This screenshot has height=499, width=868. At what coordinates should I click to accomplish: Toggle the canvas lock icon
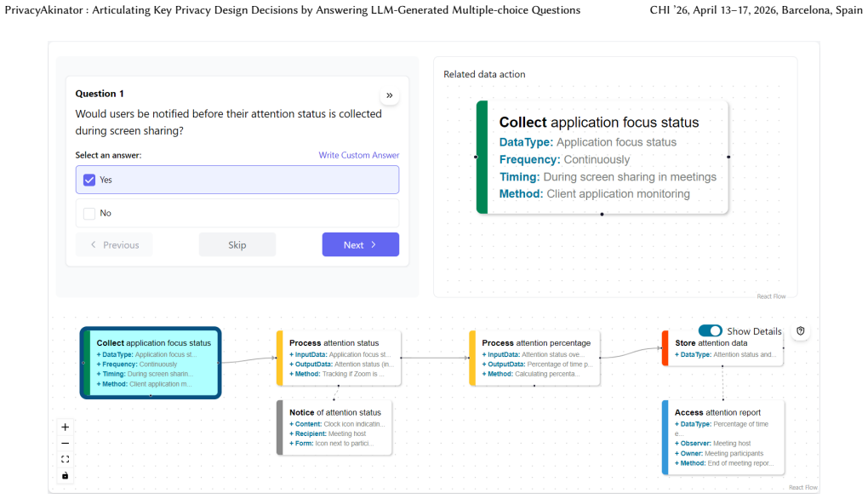[66, 475]
